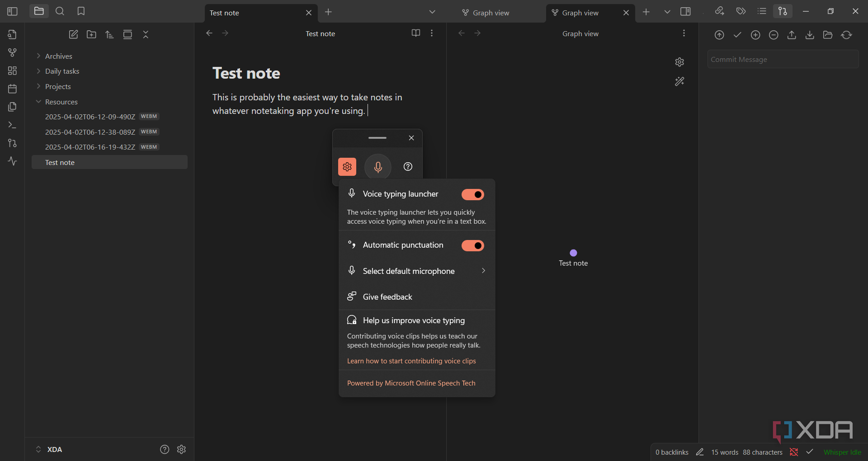
Task: Open the Canvas ribbon icon
Action: click(x=12, y=71)
